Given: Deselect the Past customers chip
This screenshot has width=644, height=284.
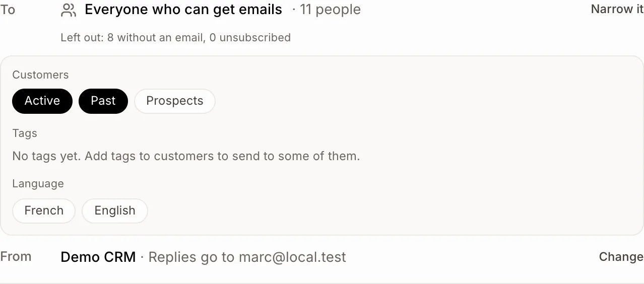Looking at the screenshot, I should coord(103,101).
